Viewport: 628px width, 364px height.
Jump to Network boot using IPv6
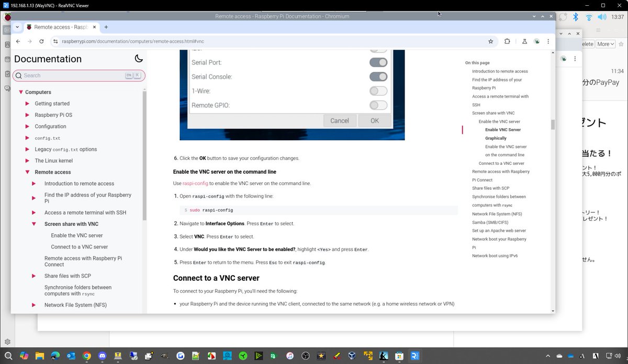[x=495, y=256]
